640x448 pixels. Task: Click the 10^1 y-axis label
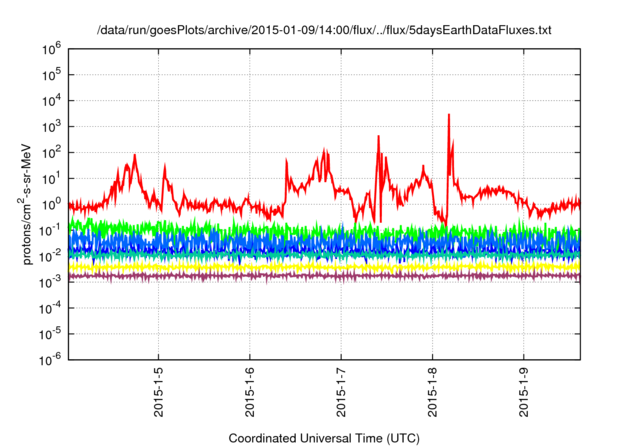51,179
